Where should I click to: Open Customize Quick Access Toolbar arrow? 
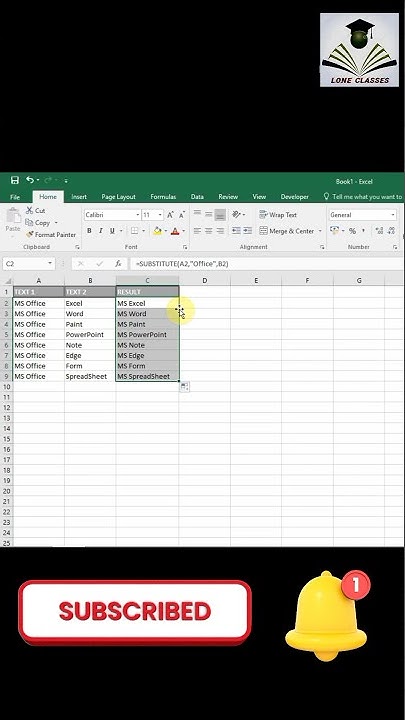coord(66,180)
